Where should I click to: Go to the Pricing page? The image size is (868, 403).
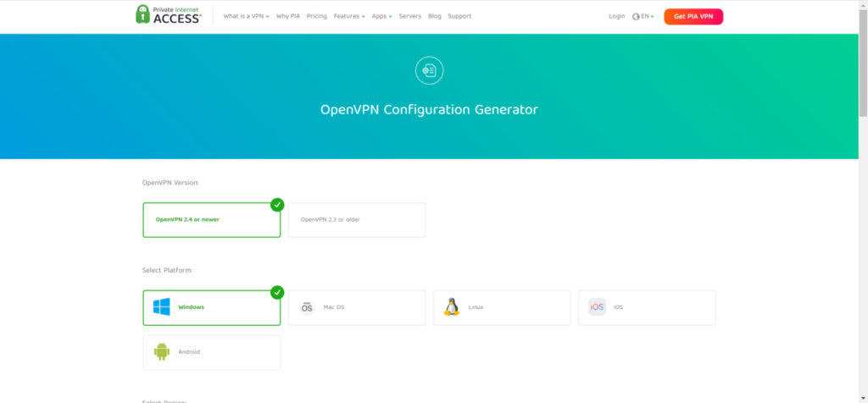316,16
